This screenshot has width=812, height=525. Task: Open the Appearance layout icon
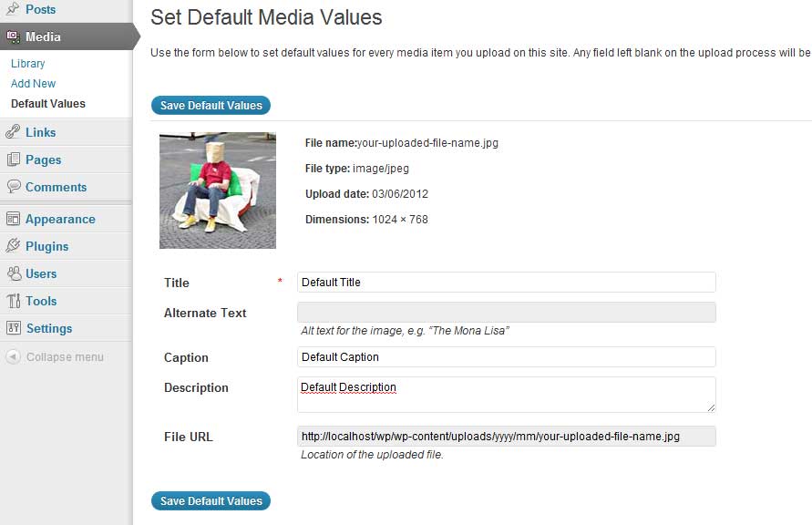pyautogui.click(x=13, y=219)
